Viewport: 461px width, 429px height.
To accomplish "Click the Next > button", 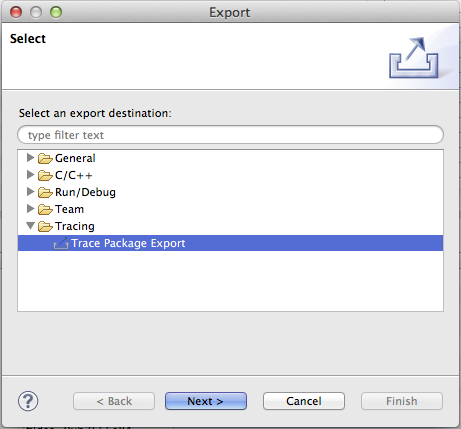I will click(206, 401).
